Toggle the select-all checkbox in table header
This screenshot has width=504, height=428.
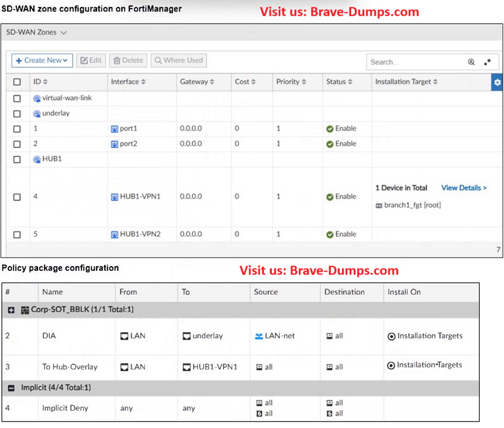pyautogui.click(x=17, y=82)
